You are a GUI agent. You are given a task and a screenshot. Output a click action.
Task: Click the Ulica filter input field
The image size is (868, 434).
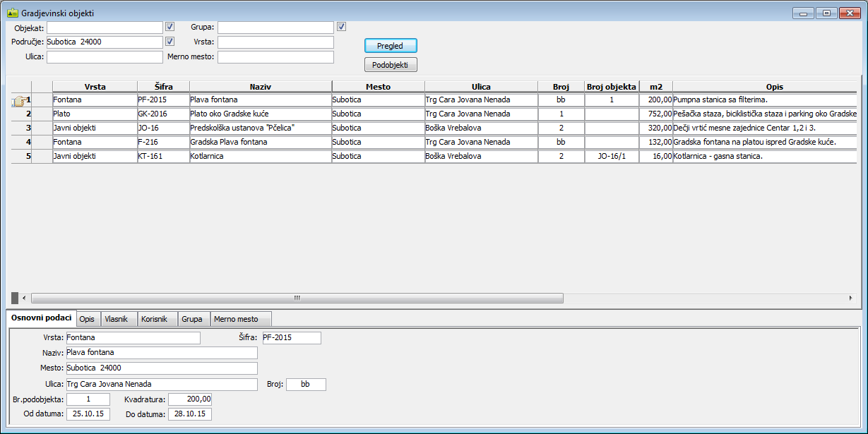coord(105,57)
